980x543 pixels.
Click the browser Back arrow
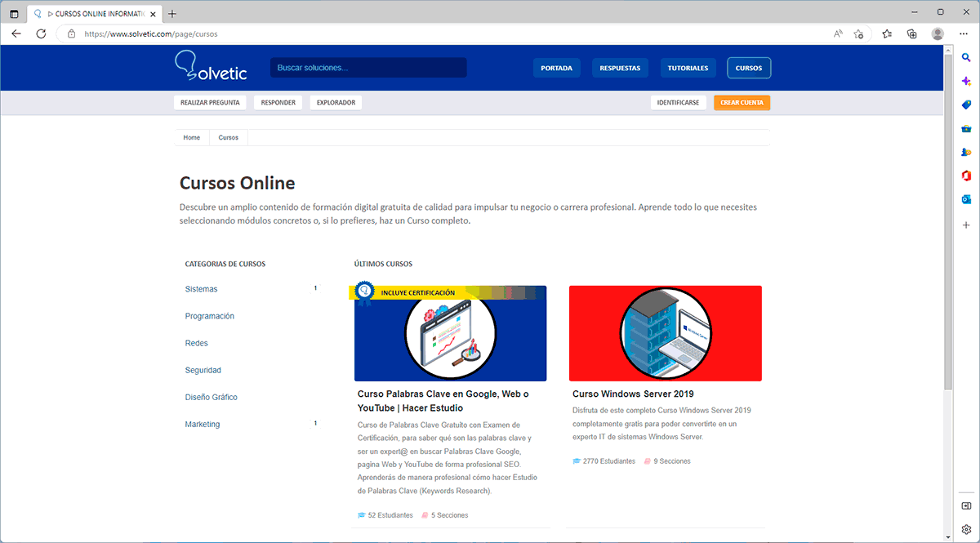[x=16, y=33]
